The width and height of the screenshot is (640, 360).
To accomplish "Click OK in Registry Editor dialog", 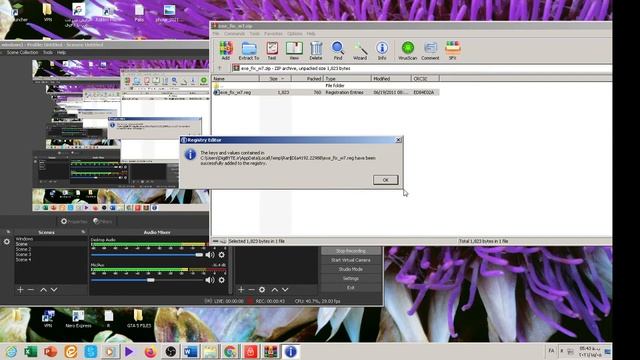I will click(385, 180).
